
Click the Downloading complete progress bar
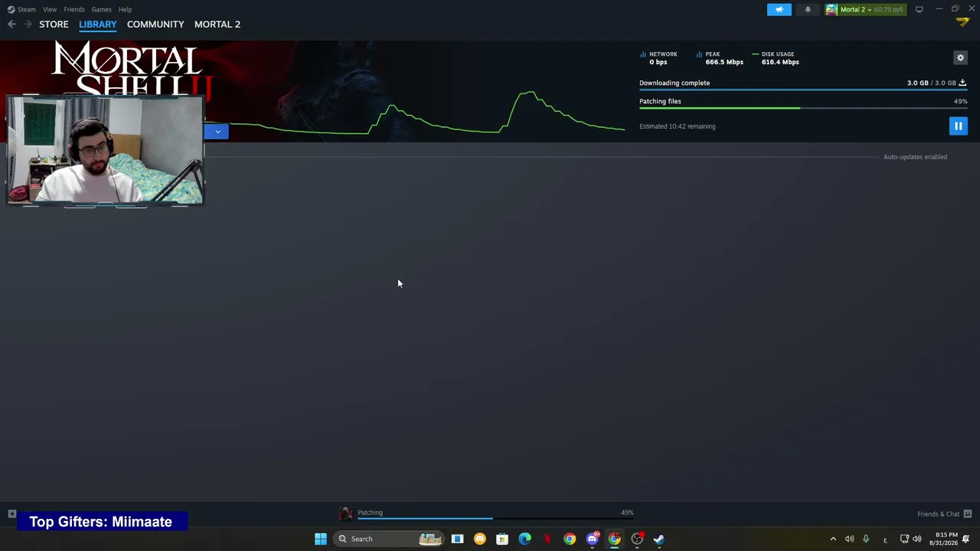click(x=803, y=90)
